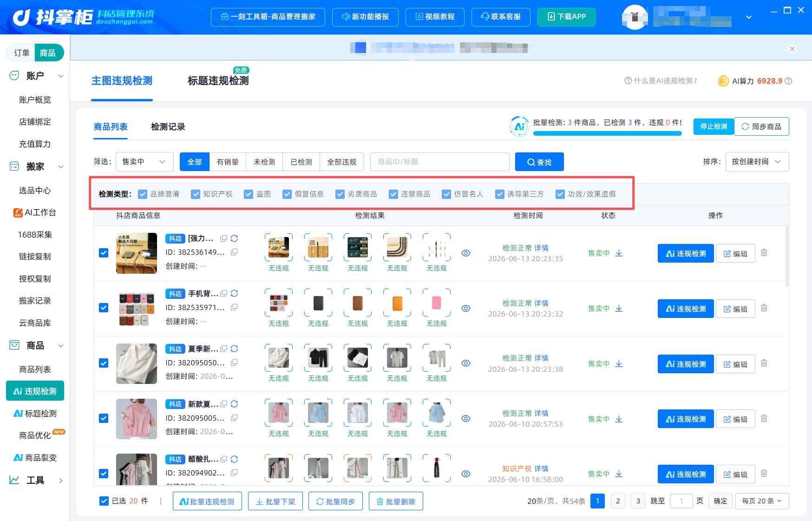
Task: Copy the title of 新款夏 product
Action: (x=224, y=404)
